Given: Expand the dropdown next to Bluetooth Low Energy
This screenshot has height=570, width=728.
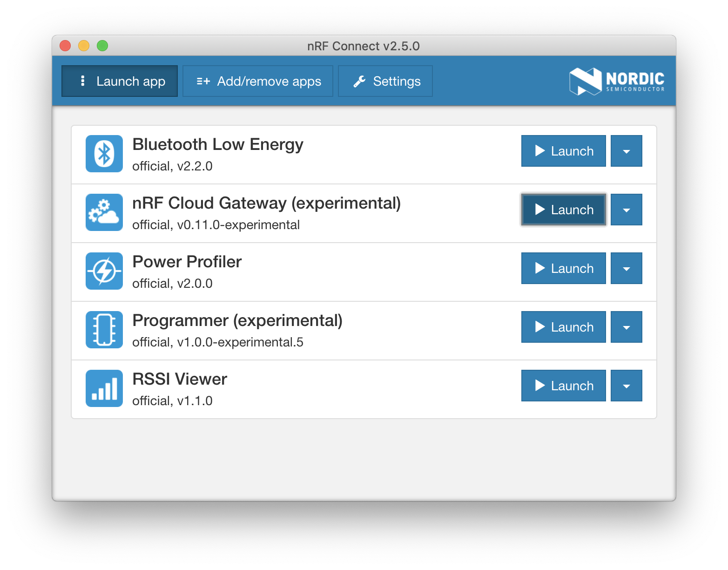Looking at the screenshot, I should click(x=626, y=151).
